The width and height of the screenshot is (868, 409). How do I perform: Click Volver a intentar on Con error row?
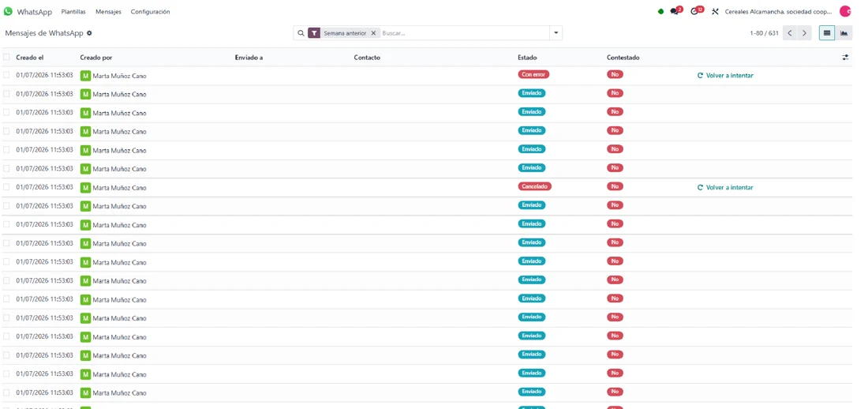click(725, 75)
